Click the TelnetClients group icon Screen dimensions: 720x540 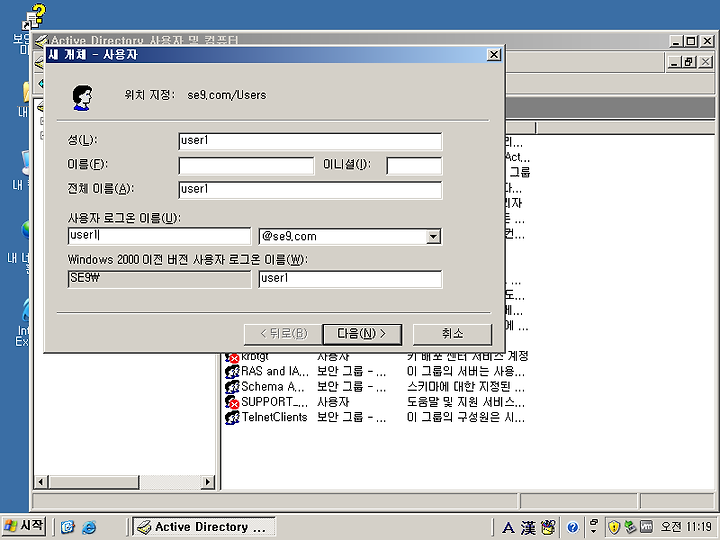232,418
